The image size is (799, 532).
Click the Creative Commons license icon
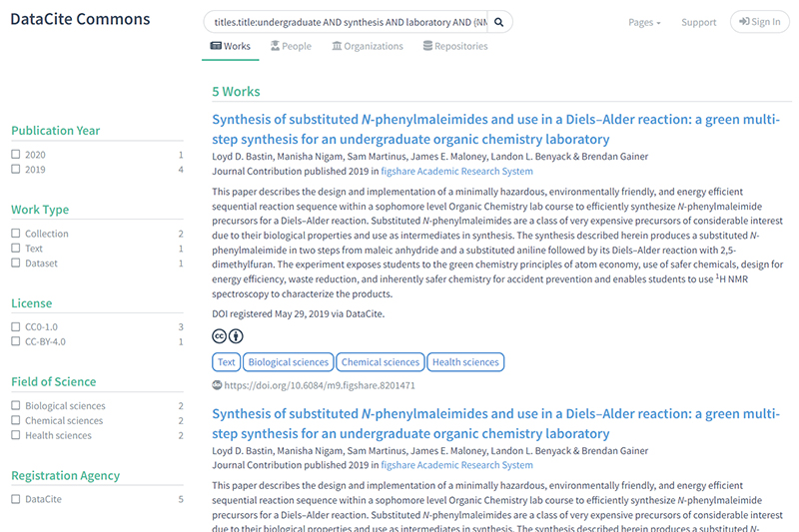pyautogui.click(x=220, y=336)
